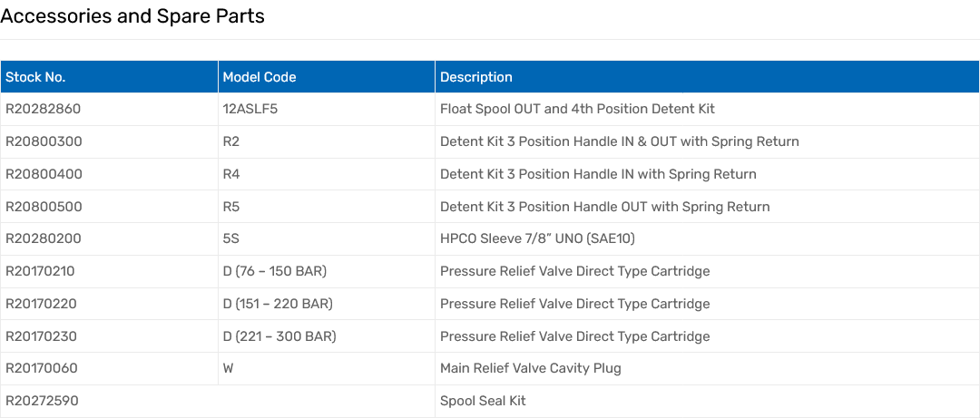Select stock number R20800300
Screen dimensions: 980x418
[44, 141]
